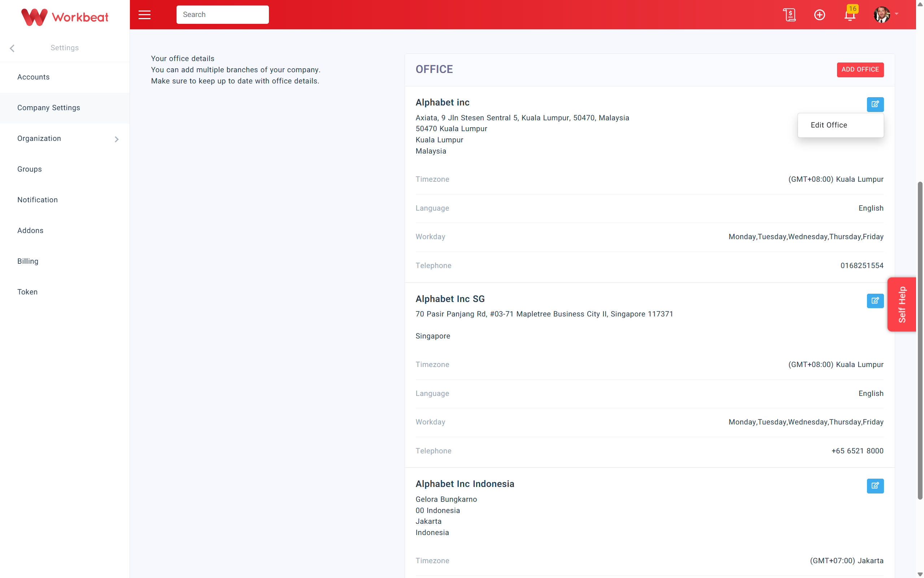Open Accounts in settings sidebar

coord(65,77)
